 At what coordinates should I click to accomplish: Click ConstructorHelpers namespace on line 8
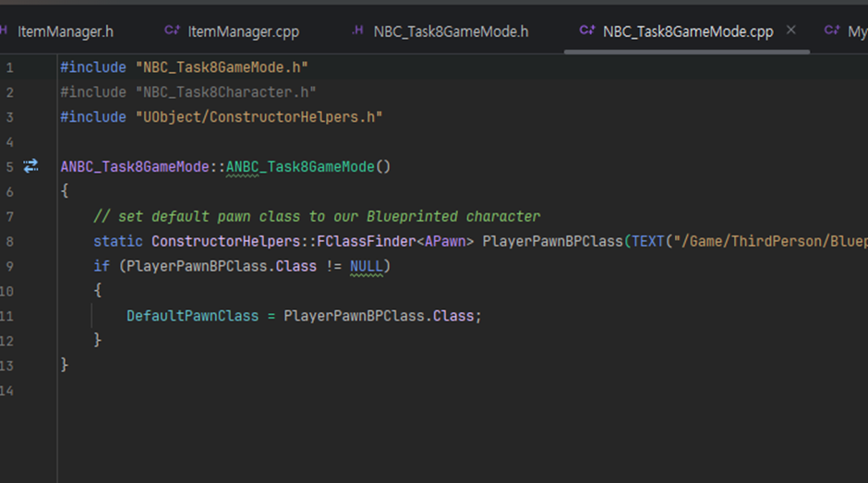(226, 242)
